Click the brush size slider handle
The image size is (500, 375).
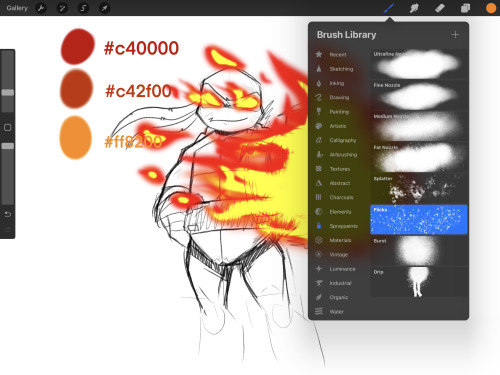(8, 93)
